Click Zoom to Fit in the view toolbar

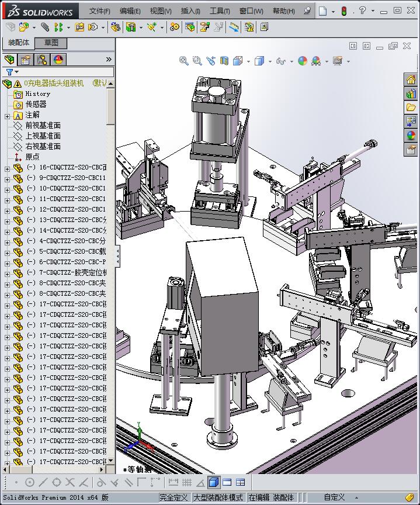[x=184, y=61]
